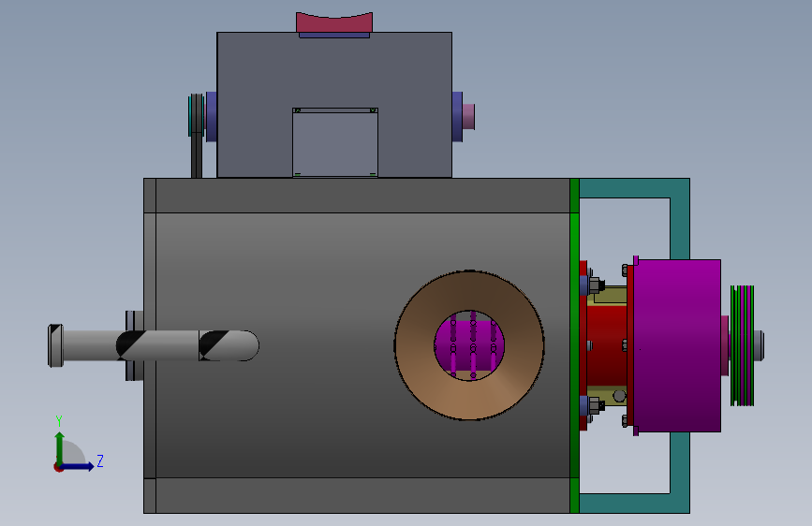The height and width of the screenshot is (526, 812).
Task: Select the small rectangular hatch panel
Action: point(335,142)
